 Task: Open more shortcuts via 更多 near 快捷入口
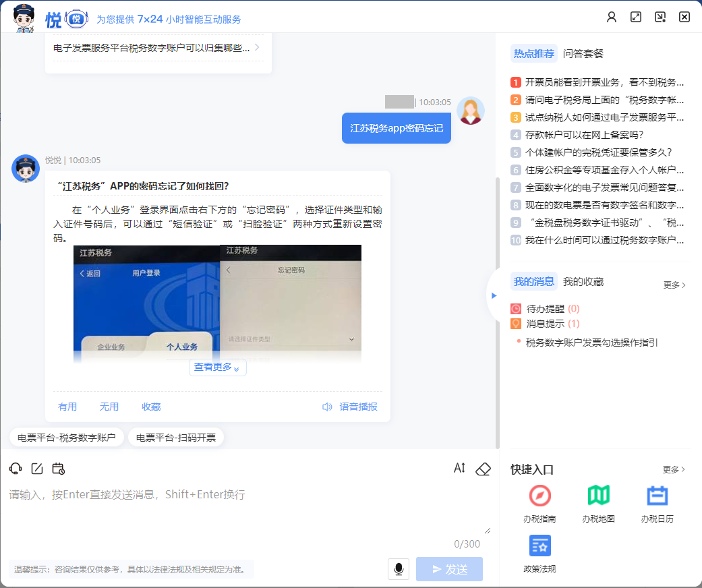674,469
